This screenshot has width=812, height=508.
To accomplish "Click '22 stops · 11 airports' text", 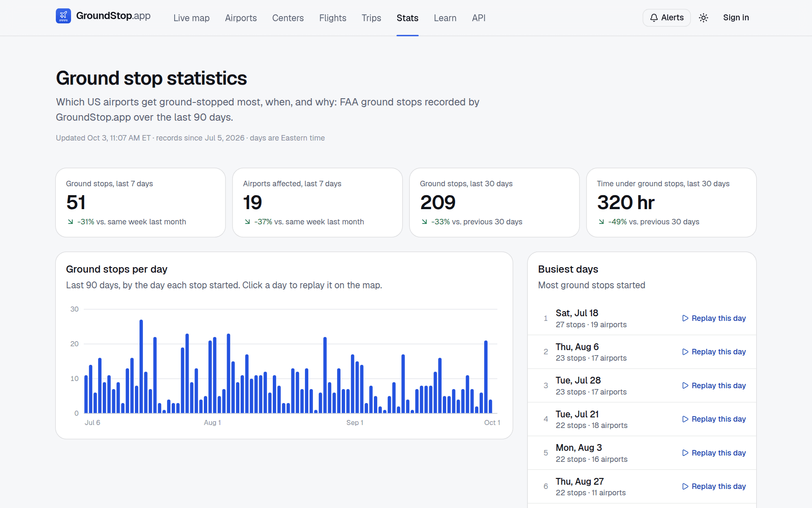I will pos(591,493).
